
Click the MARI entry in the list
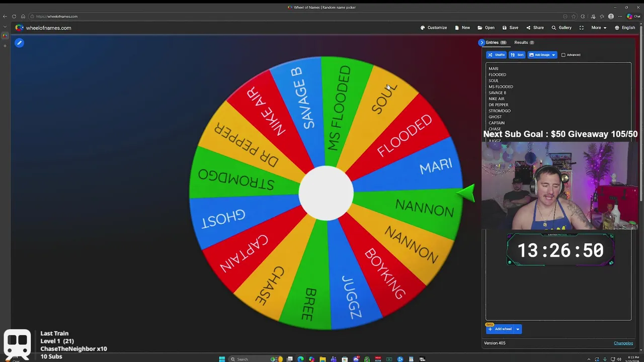tap(494, 69)
